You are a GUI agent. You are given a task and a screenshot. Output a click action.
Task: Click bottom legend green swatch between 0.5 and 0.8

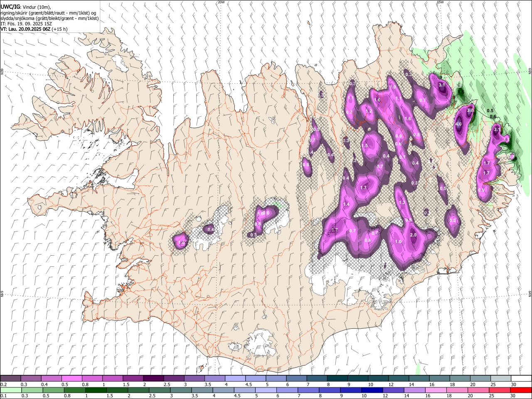tap(53, 390)
